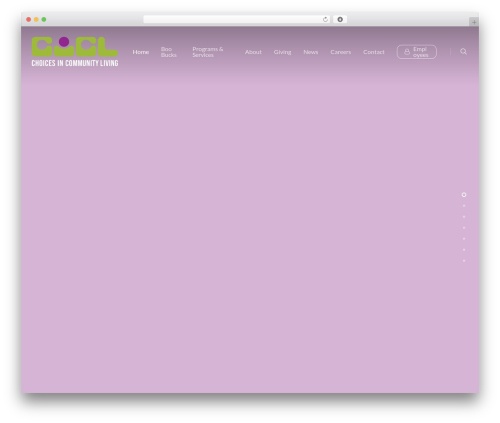Click the red close window dot

tap(29, 20)
